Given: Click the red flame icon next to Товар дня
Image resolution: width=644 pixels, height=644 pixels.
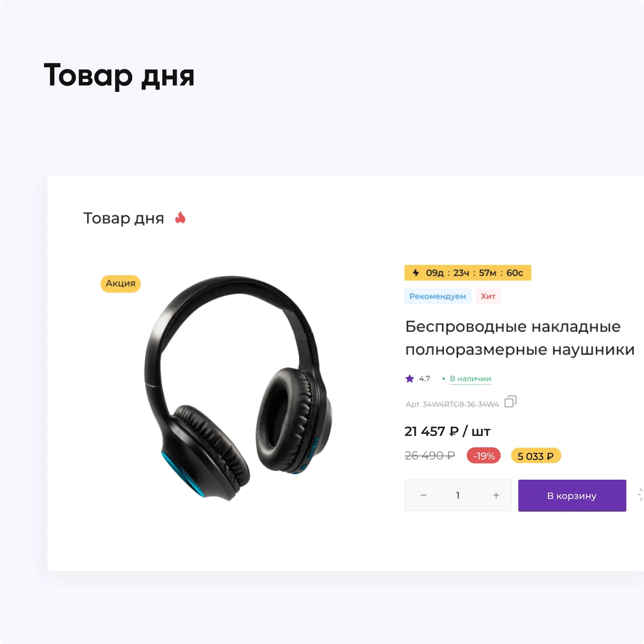Looking at the screenshot, I should point(180,218).
